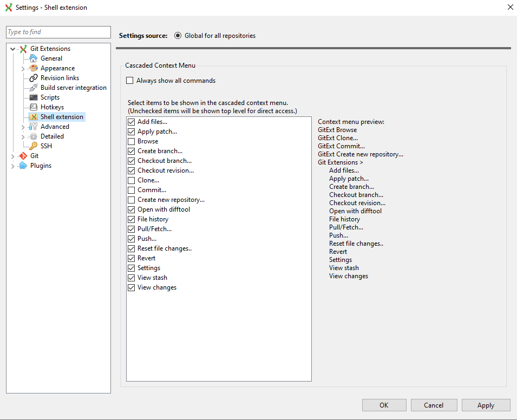This screenshot has height=420, width=517.
Task: Click the Build server integration plug icon
Action: click(34, 88)
